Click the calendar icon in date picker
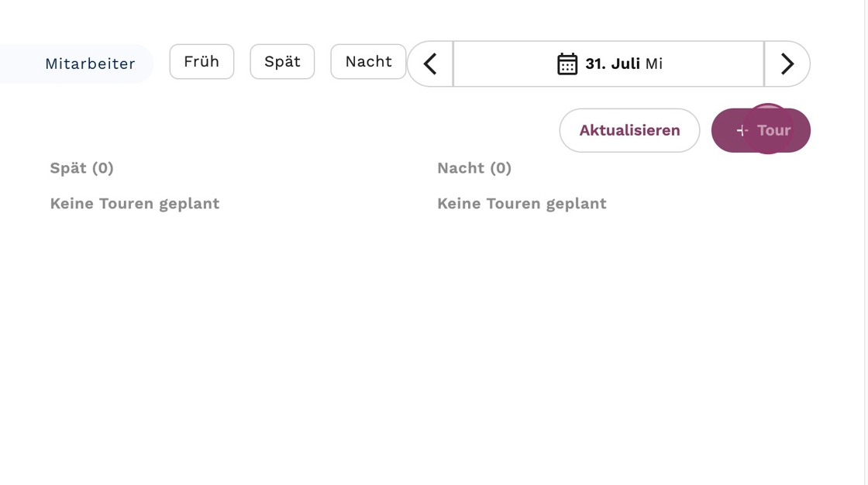Viewport: 868px width, 485px height. pos(567,64)
